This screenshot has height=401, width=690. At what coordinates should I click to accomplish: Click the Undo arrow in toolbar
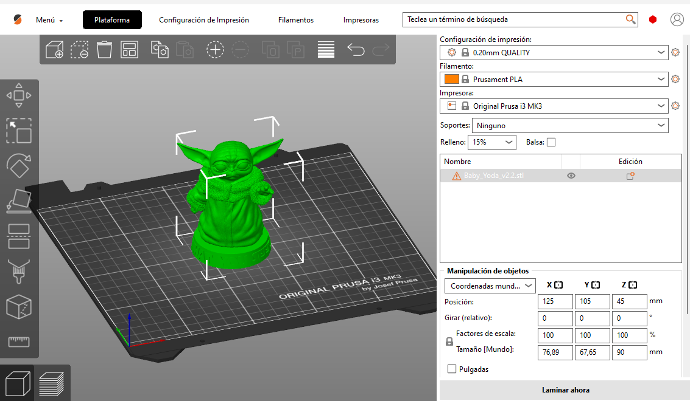356,49
